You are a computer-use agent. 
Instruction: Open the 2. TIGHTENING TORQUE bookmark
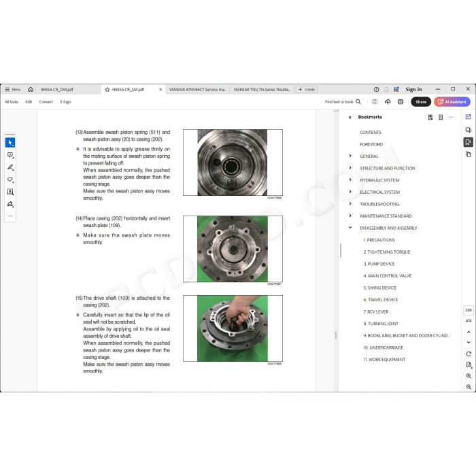(x=387, y=252)
